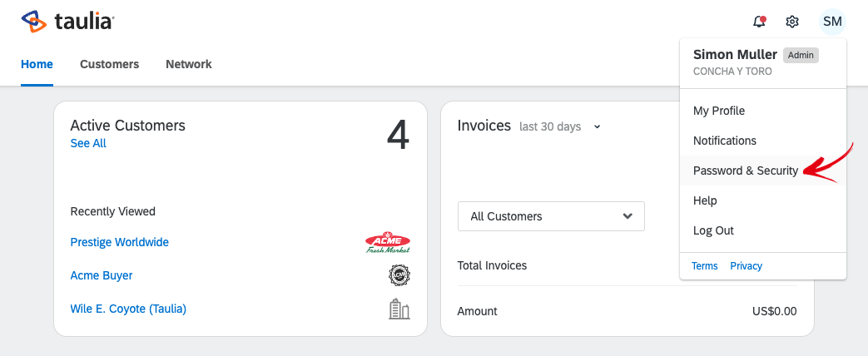Screen dimensions: 868x356
Task: Switch to the Customers tab
Action: tap(109, 64)
